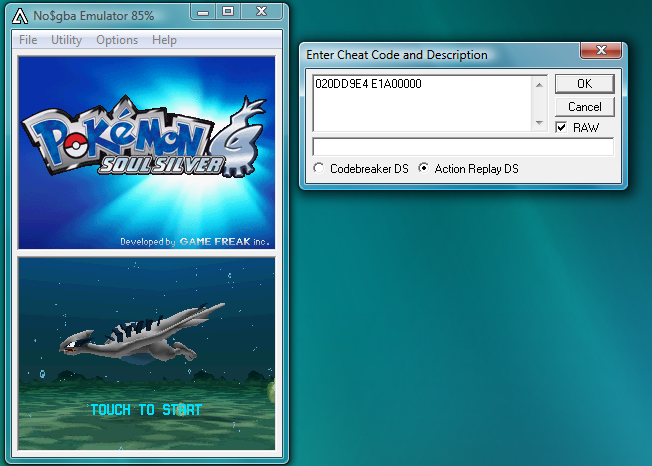Screen dimensions: 652x466
Task: Close the No$gba Emulator window
Action: click(262, 12)
